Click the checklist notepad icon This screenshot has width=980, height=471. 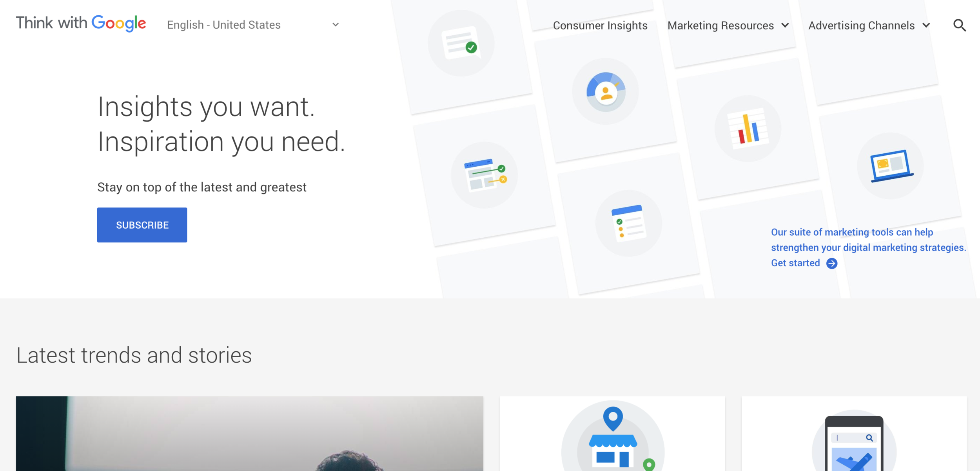628,223
